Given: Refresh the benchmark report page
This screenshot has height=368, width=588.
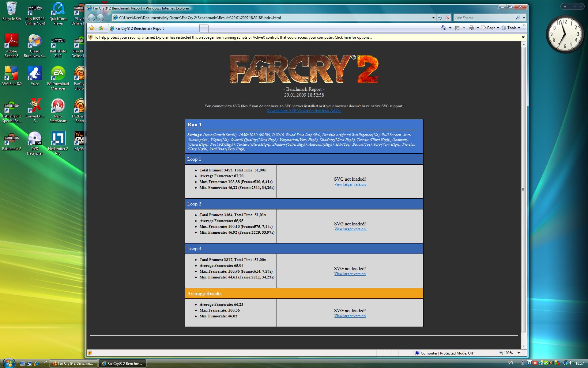Looking at the screenshot, I should tap(440, 17).
